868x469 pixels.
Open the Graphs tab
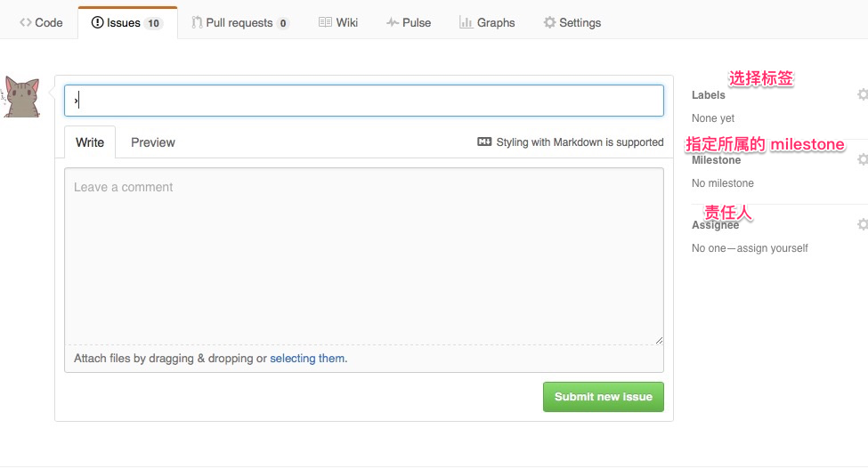(x=487, y=22)
